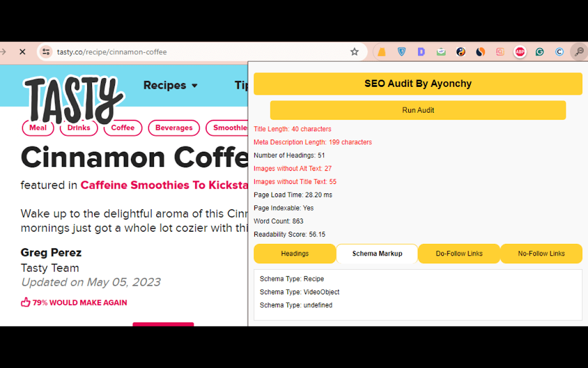Image resolution: width=588 pixels, height=368 pixels.
Task: Stop loading the page with X button
Action: pos(22,52)
